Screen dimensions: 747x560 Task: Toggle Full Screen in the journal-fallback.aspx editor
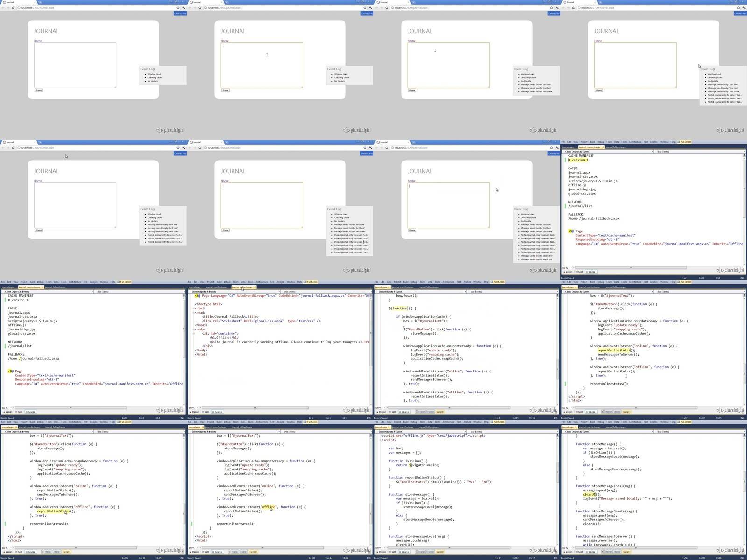click(311, 282)
